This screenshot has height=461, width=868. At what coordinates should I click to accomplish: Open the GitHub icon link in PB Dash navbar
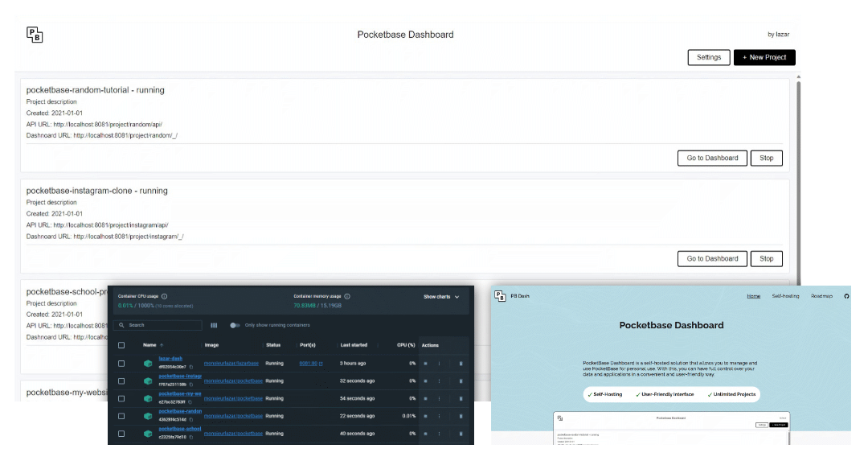pyautogui.click(x=846, y=296)
